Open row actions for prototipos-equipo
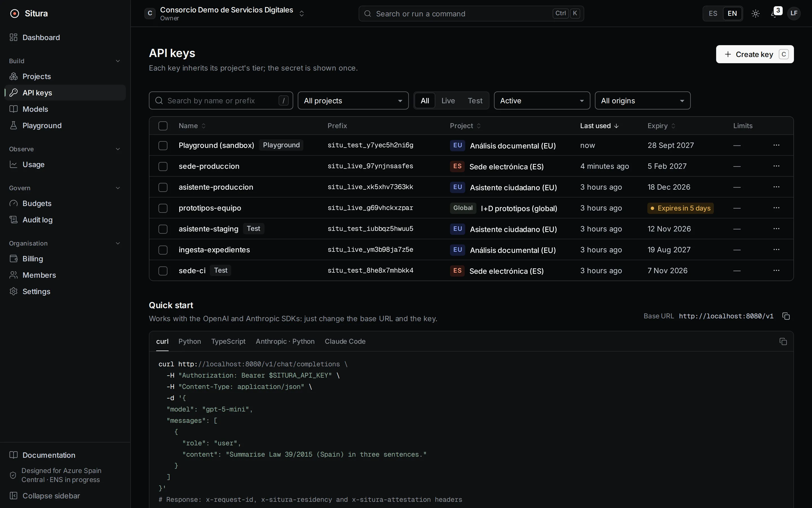The width and height of the screenshot is (812, 508). [776, 208]
